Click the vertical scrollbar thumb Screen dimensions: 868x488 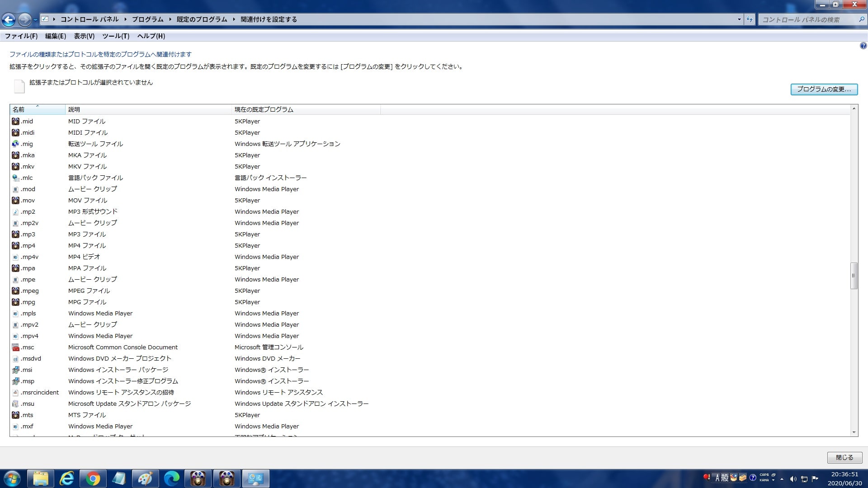854,276
